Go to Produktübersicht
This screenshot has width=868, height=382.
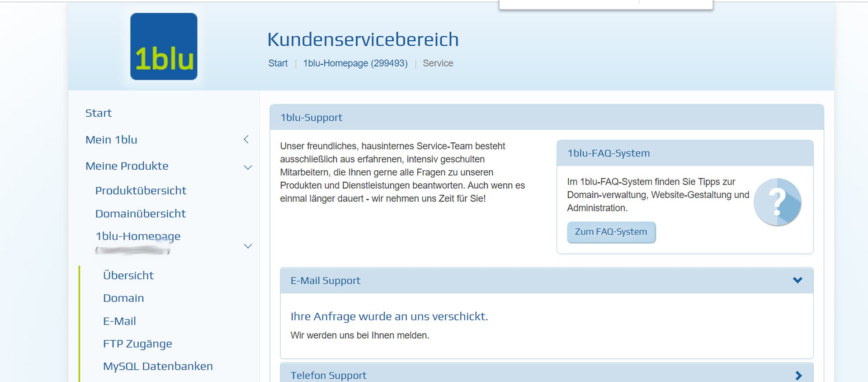141,191
